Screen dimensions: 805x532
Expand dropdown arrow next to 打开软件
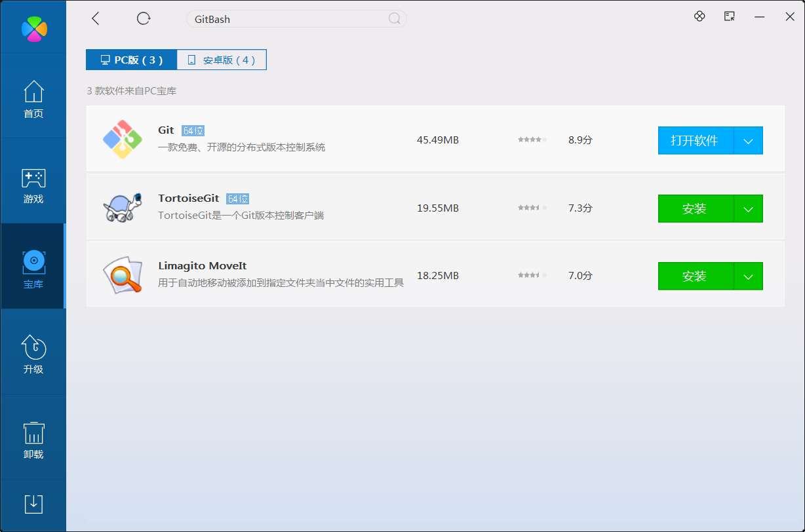(x=749, y=140)
